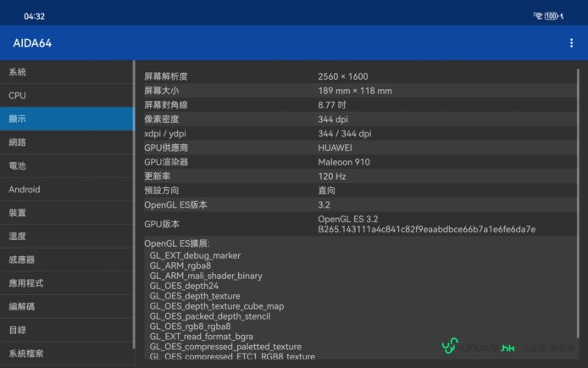This screenshot has width=588, height=368.
Task: Select GL_ARM_rgba8 extension
Action: (180, 265)
